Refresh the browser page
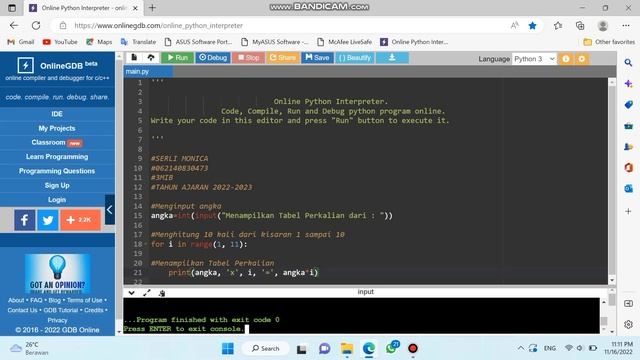The width and height of the screenshot is (640, 360). (x=36, y=25)
